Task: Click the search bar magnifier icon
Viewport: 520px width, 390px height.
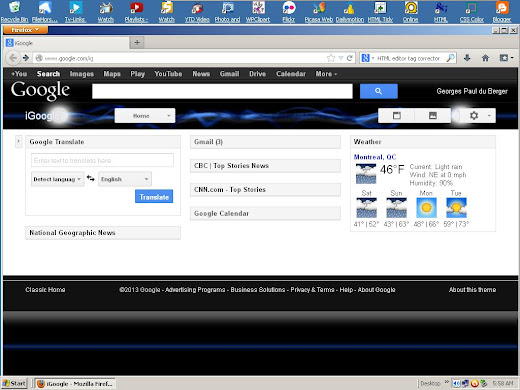Action: 450,58
